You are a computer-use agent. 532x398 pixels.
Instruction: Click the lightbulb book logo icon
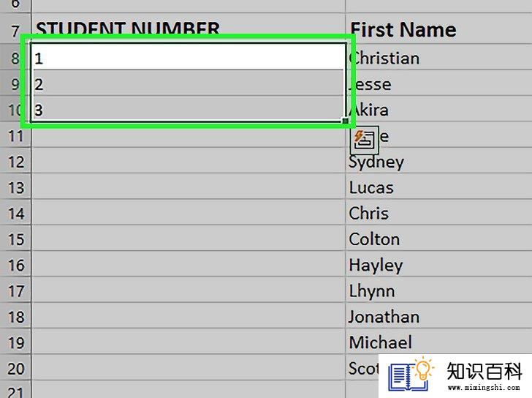(x=411, y=375)
